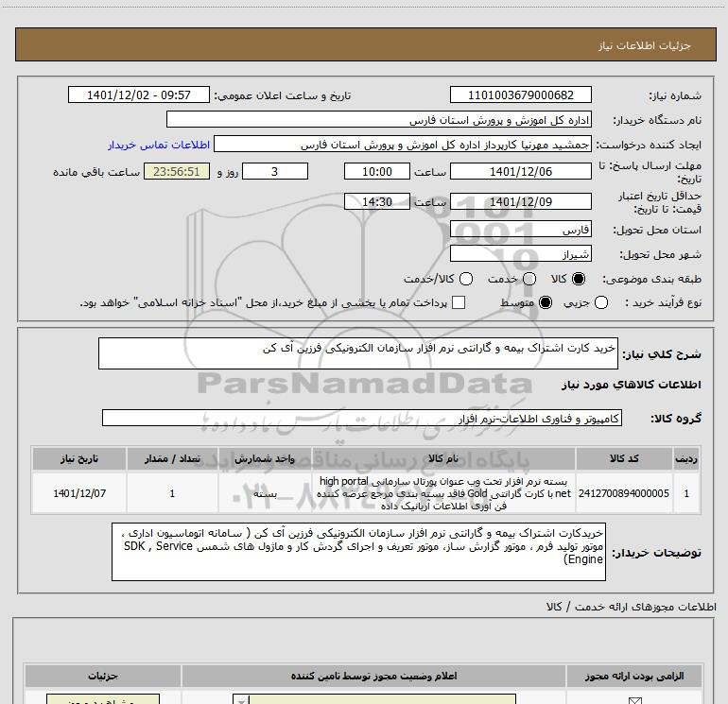Image resolution: width=728 pixels, height=704 pixels.
Task: Click the remaining days field showing 3
Action: pyautogui.click(x=275, y=172)
